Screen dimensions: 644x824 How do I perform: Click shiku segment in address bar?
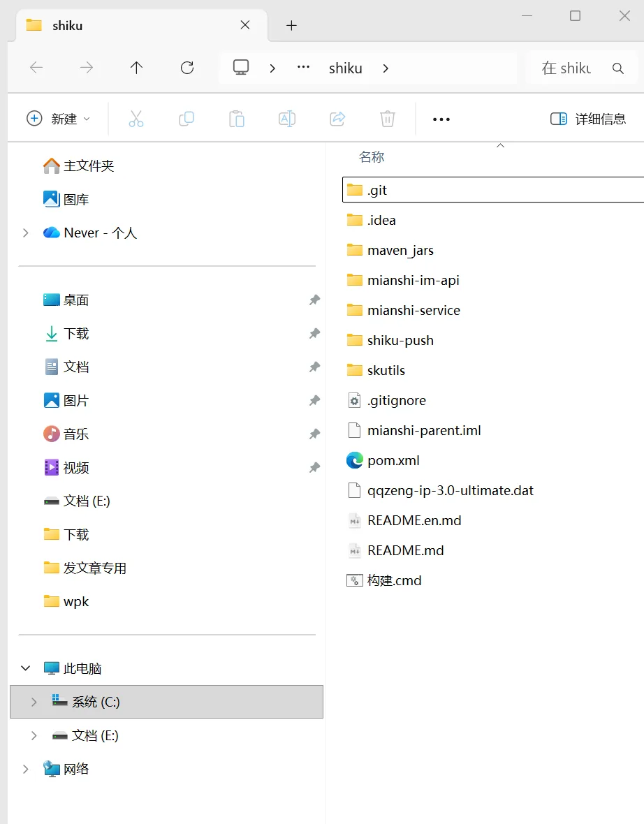[x=345, y=68]
